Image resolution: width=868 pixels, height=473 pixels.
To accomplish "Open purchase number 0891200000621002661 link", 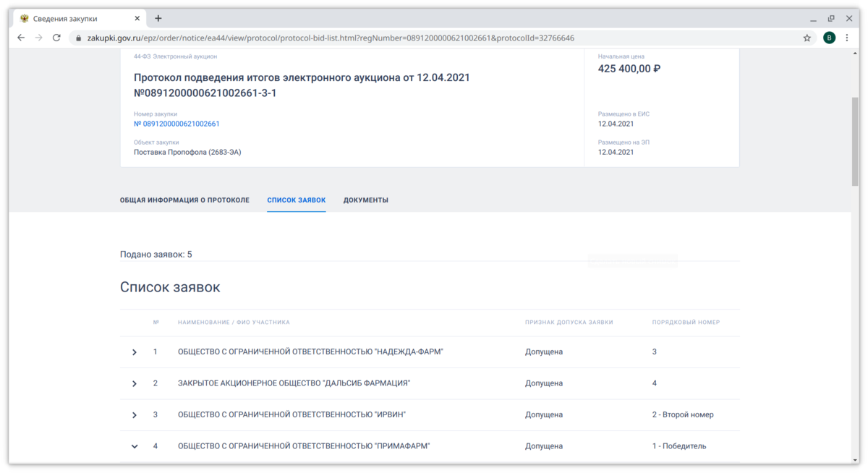I will [x=176, y=124].
